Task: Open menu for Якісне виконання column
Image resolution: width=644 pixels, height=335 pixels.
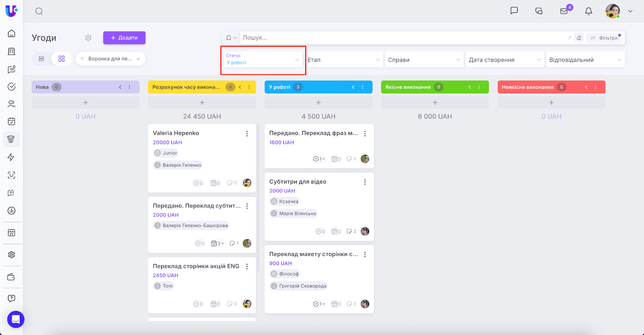Action: [x=479, y=87]
